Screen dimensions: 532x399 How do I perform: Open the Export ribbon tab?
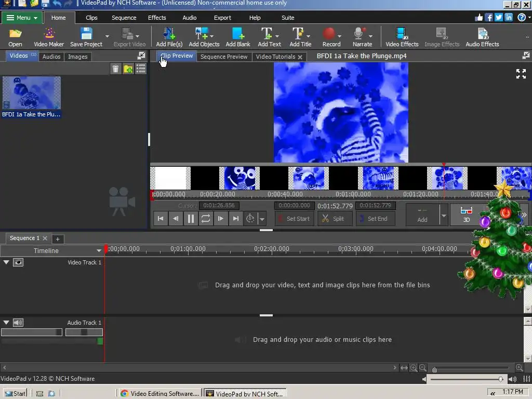[222, 18]
